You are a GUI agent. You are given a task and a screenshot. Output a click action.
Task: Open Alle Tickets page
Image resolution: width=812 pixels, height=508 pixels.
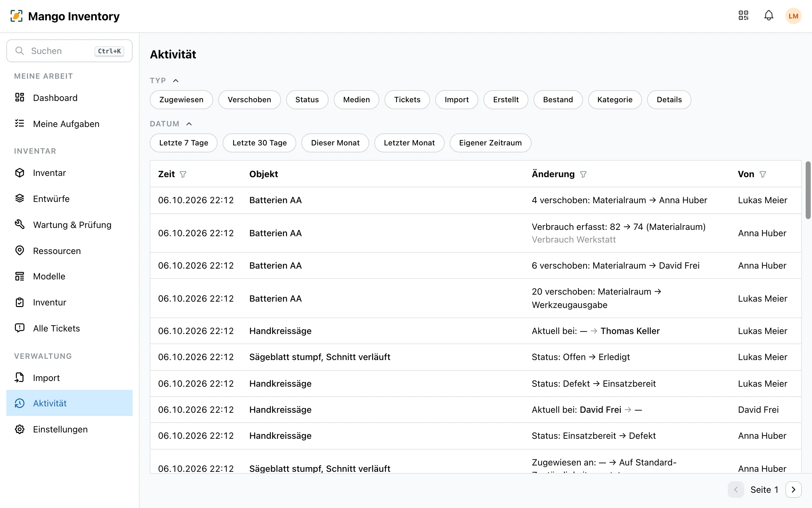(x=69, y=328)
